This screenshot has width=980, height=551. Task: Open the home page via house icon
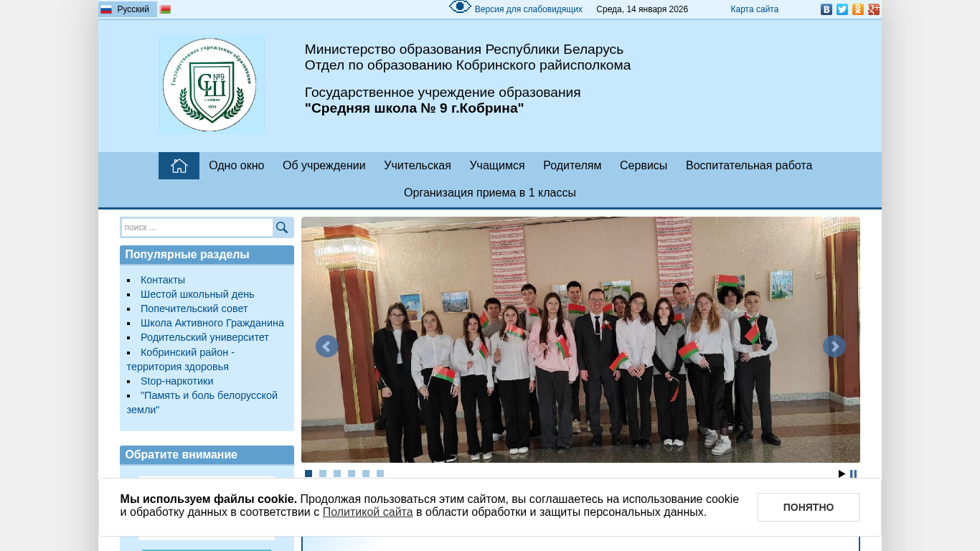179,166
